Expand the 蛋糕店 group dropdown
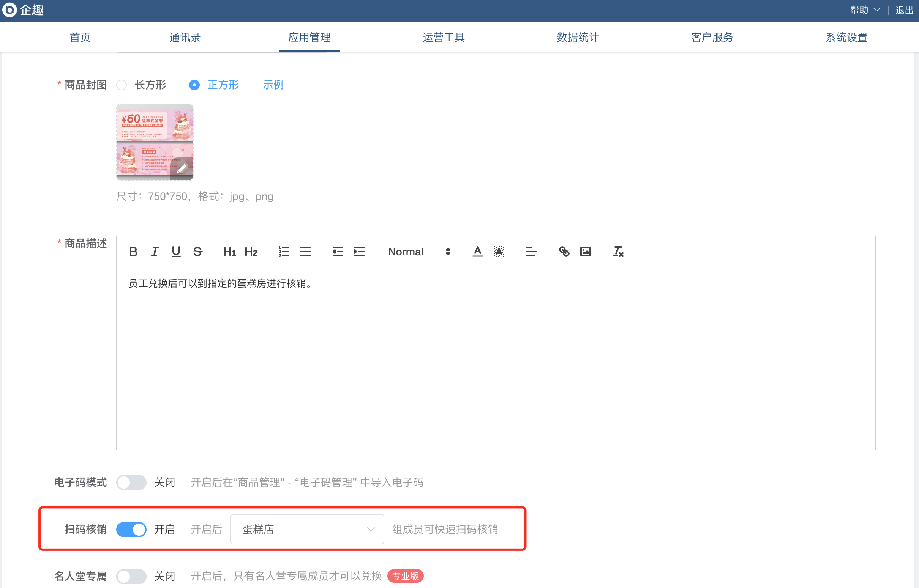 click(307, 529)
